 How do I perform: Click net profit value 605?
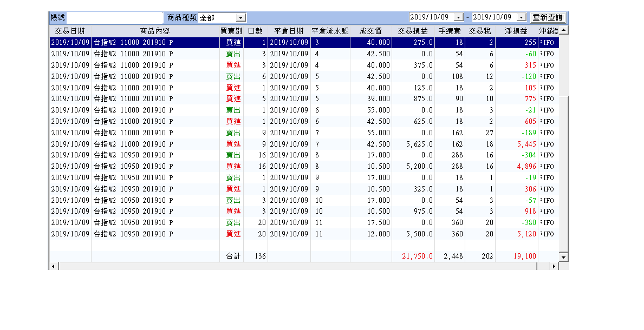(x=530, y=122)
